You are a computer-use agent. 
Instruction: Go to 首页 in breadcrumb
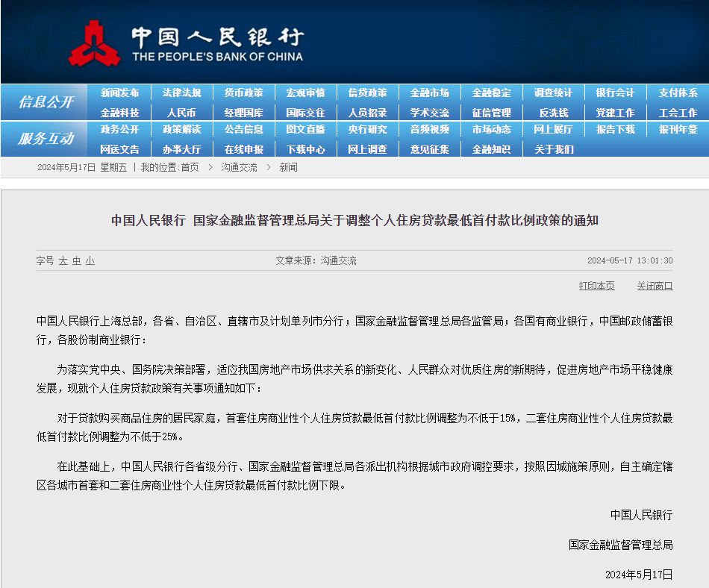pos(190,168)
